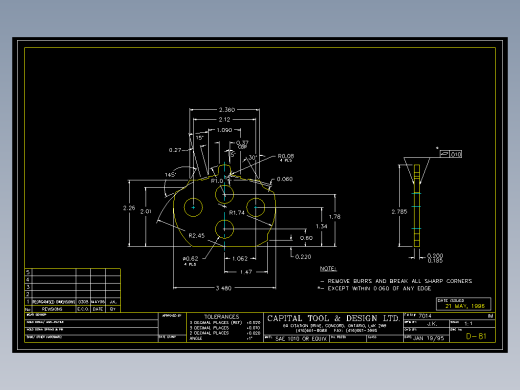Click the R1.74 radius text
Image resolution: width=520 pixels, height=390 pixels.
coord(237,212)
